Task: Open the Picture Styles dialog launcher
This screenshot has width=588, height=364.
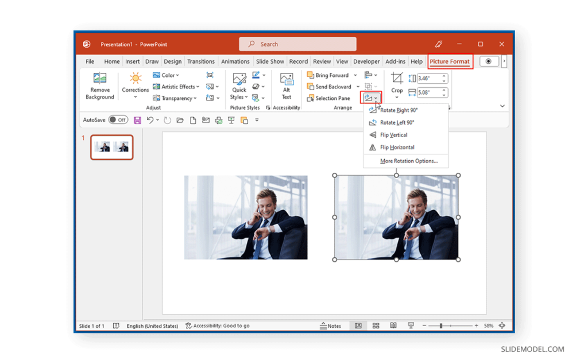Action: [x=268, y=108]
